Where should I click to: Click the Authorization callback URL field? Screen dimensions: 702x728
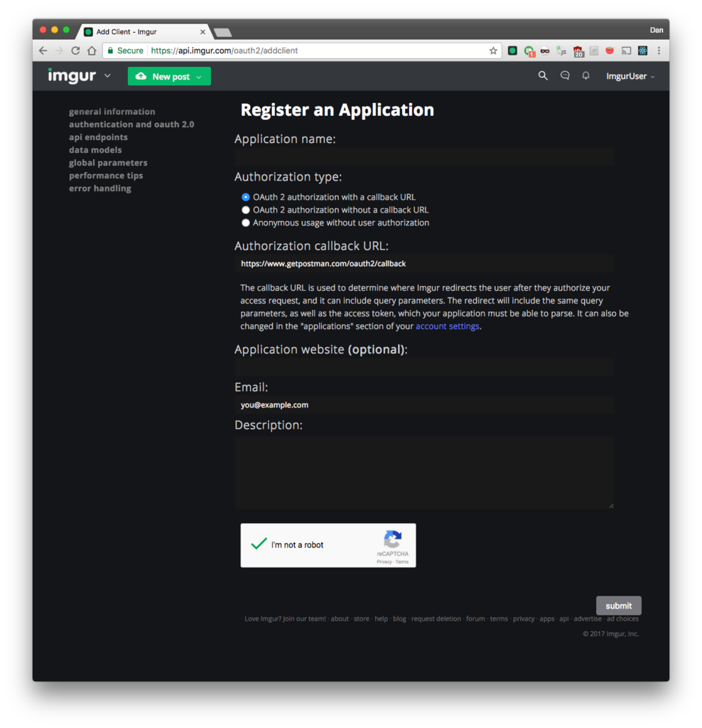(x=424, y=264)
